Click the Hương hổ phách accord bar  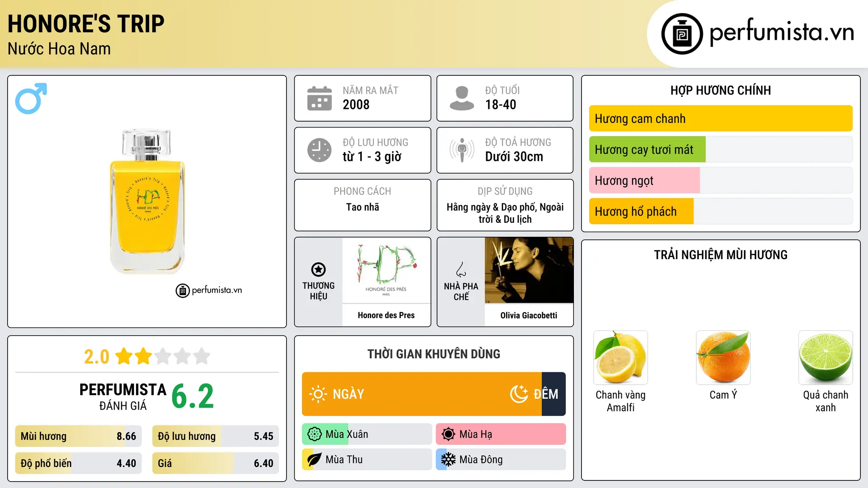(x=721, y=211)
